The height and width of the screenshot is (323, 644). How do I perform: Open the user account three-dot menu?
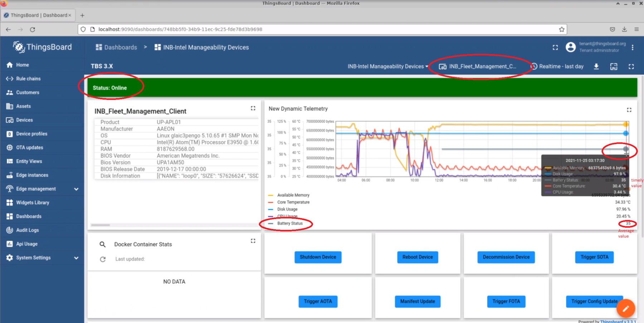(633, 47)
